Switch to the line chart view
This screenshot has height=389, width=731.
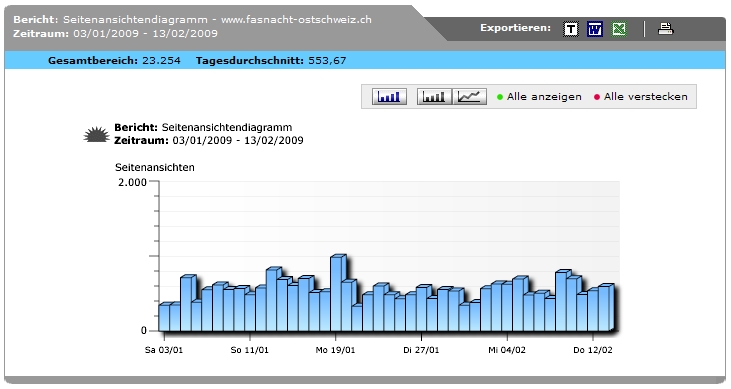469,97
